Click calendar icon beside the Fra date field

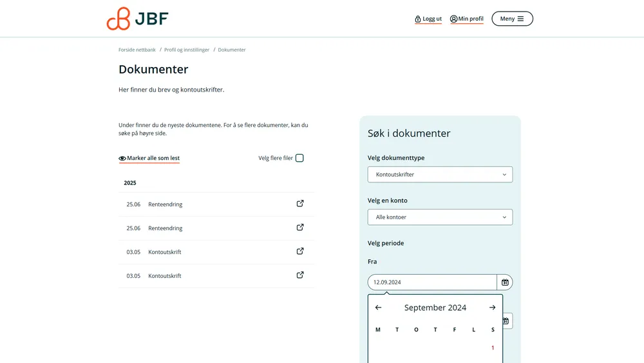point(505,282)
